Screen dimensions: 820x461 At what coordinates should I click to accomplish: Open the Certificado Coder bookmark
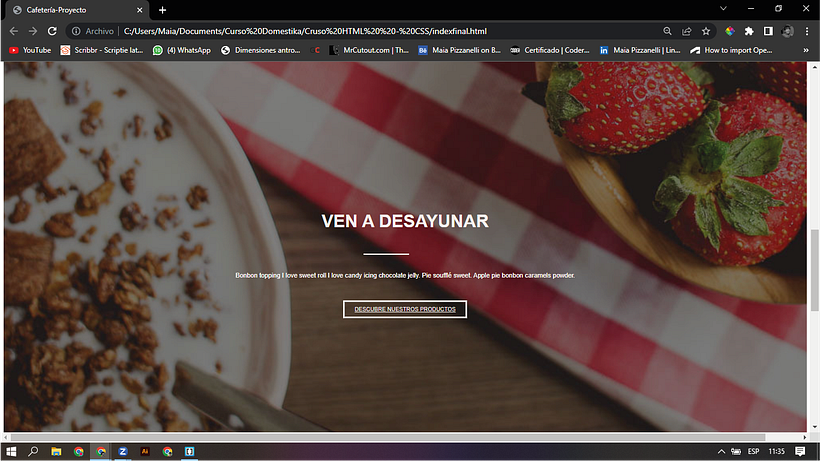pos(550,50)
